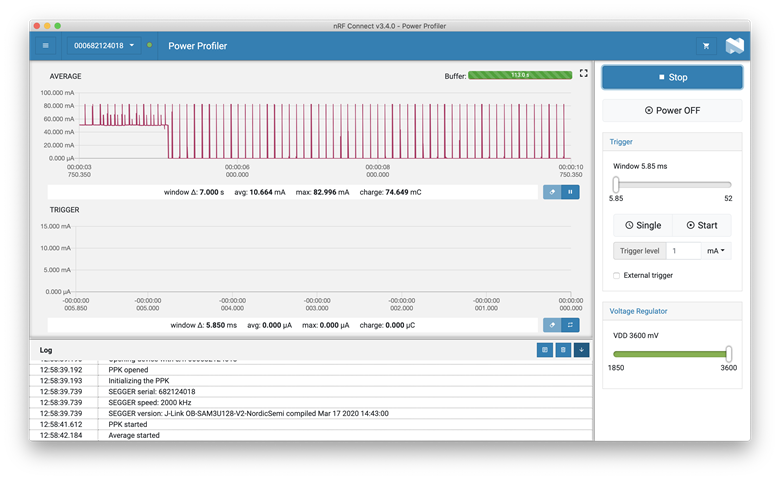This screenshot has width=779, height=479.
Task: Click the Voltage Regulator panel header
Action: click(x=672, y=311)
